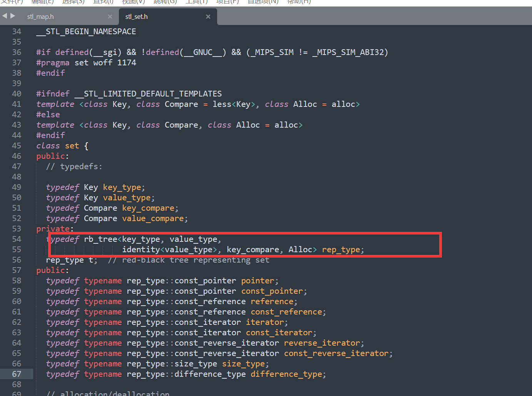Click line number 40 in the gutter
Screen dimensions: 532x396
17,94
